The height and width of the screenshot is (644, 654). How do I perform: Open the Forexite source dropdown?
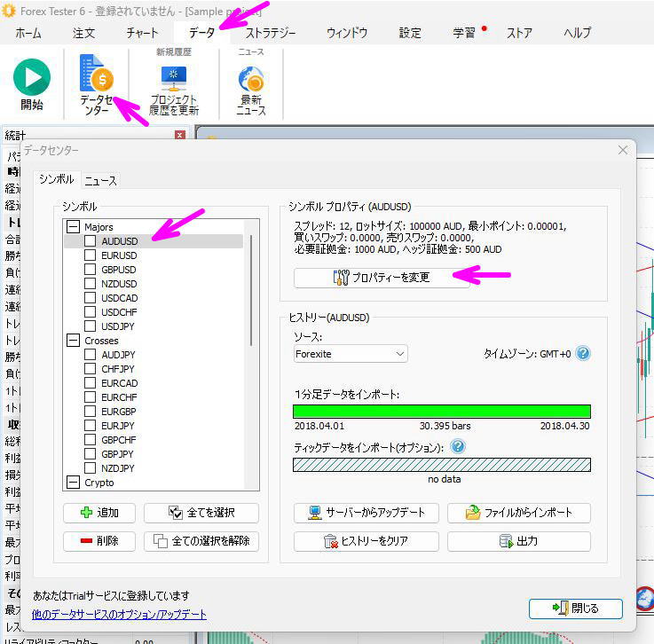(351, 354)
